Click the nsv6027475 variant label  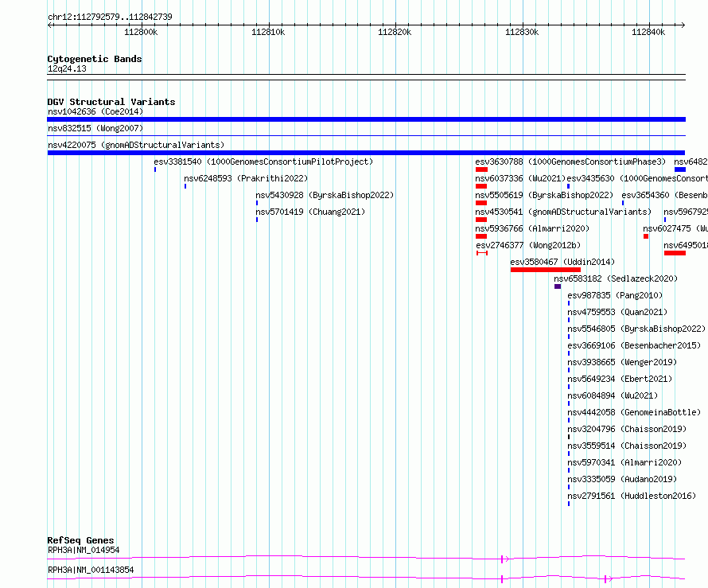[x=675, y=228]
